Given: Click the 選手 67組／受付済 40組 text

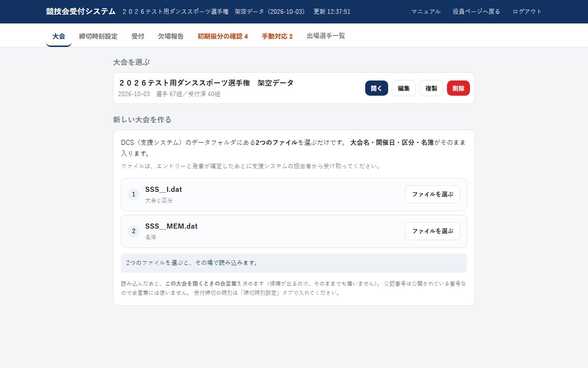Looking at the screenshot, I should 188,94.
